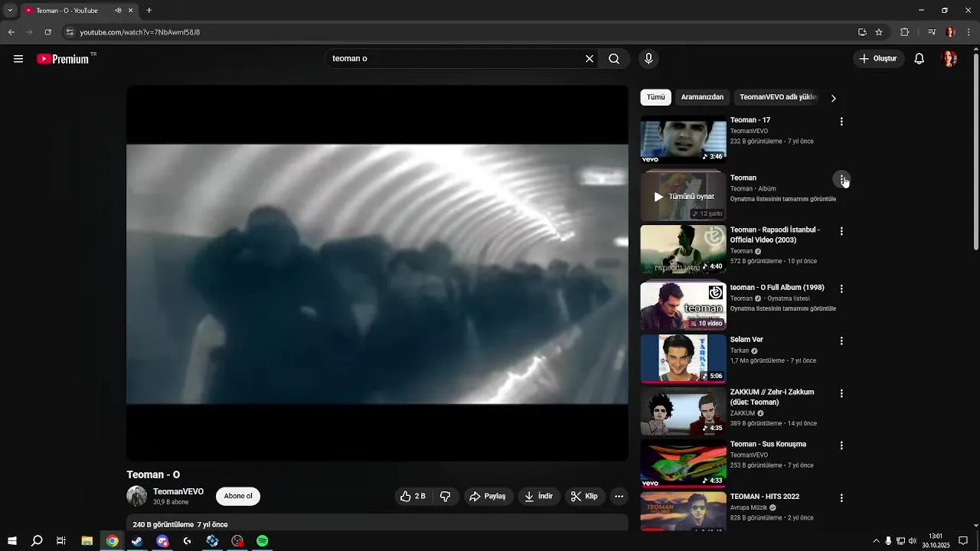This screenshot has width=980, height=551.
Task: Open Steam from the taskbar
Action: (137, 541)
